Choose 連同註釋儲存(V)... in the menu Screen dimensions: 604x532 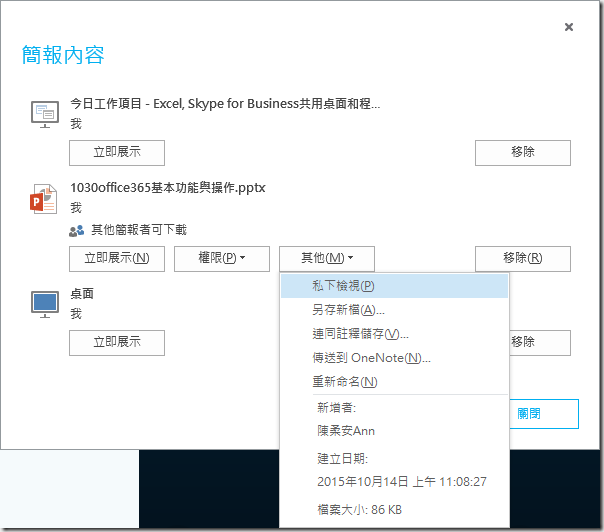(360, 334)
